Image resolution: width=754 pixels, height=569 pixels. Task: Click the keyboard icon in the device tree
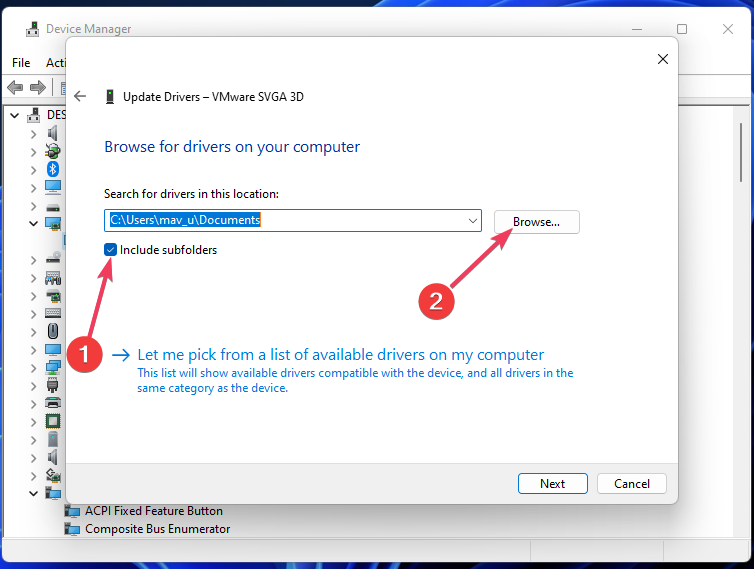pos(53,314)
